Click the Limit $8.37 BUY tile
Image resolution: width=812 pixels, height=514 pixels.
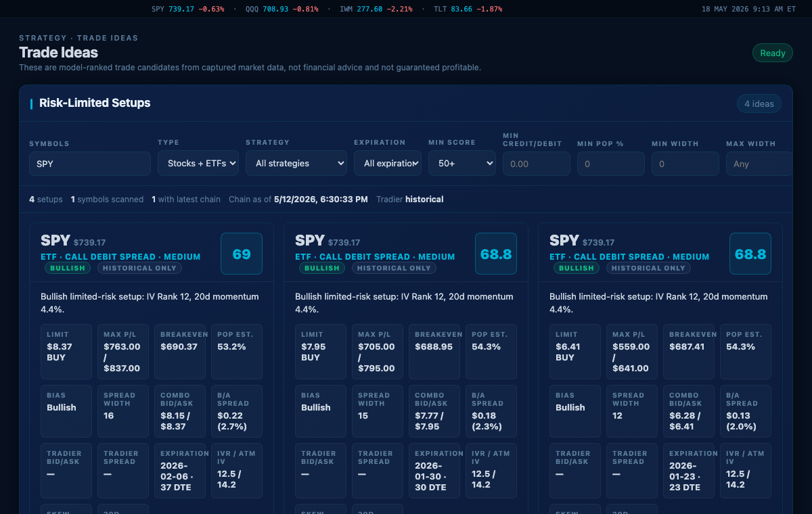[x=66, y=352]
